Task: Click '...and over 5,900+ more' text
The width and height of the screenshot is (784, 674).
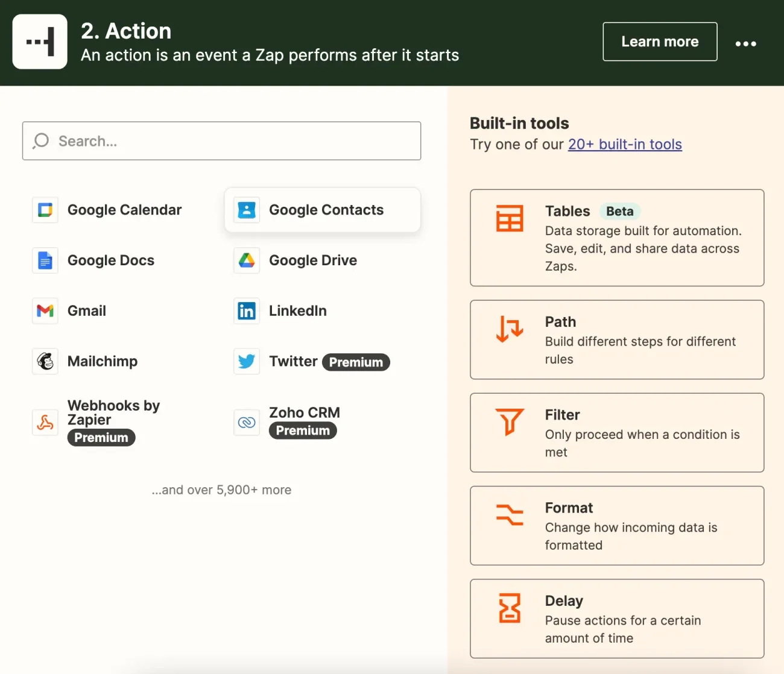Action: [221, 490]
